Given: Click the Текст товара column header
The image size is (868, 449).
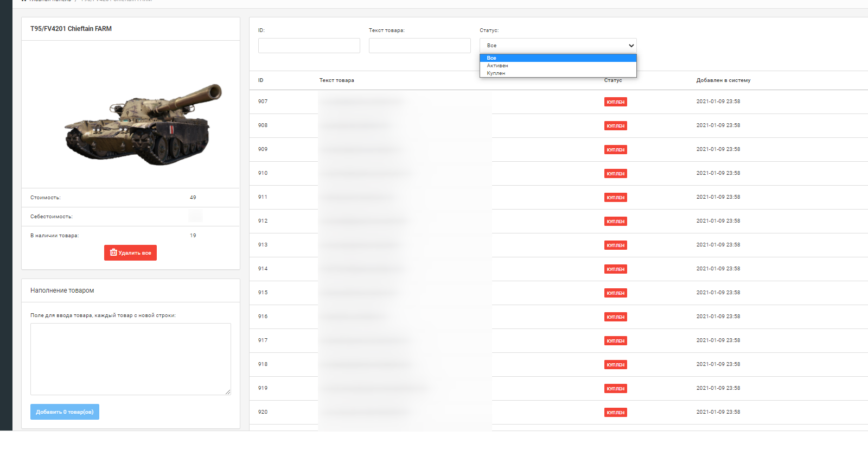Looking at the screenshot, I should pyautogui.click(x=336, y=80).
